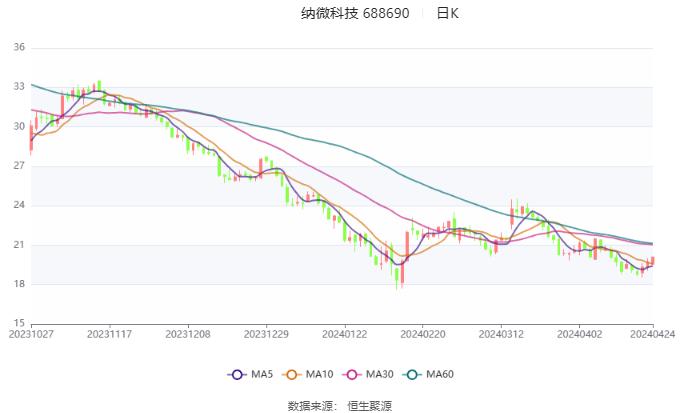Hide the MA5 line via its label
Image resolution: width=680 pixels, height=413 pixels.
pyautogui.click(x=262, y=374)
